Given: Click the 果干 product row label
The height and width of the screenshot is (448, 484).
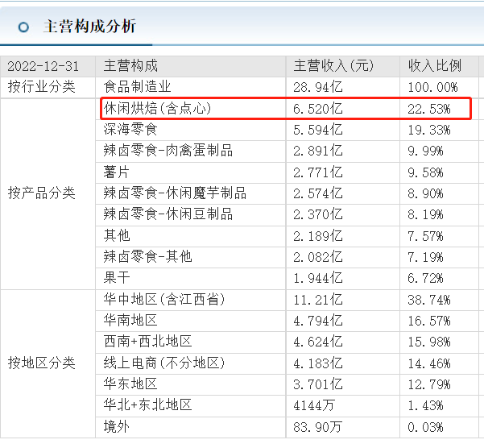Looking at the screenshot, I should click(117, 278).
